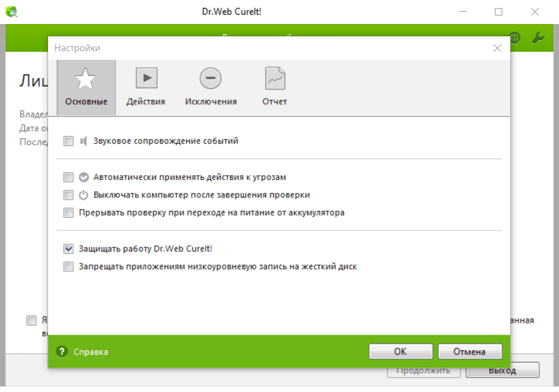Close the Настройки dialog
Viewport: 559px width, 392px height.
click(497, 48)
